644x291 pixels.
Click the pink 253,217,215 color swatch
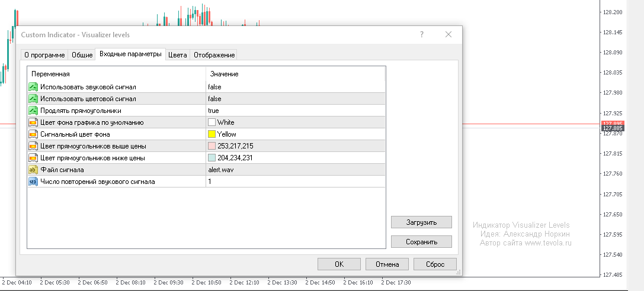click(x=212, y=146)
